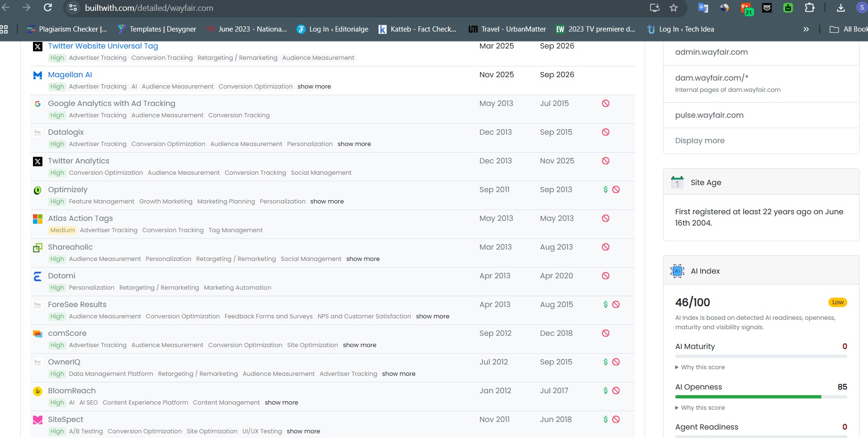Click the dollar icon in BloomReach row
The width and height of the screenshot is (868, 438).
(606, 390)
